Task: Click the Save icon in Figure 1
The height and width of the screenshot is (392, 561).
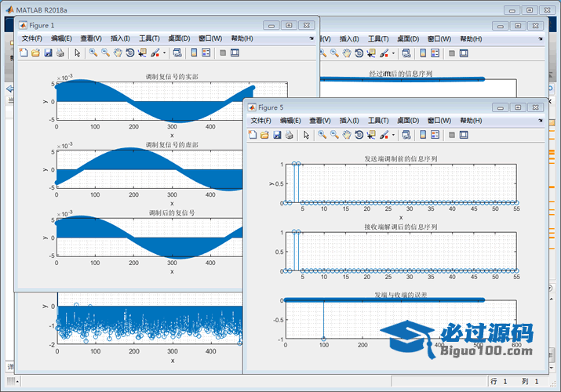Action: (x=48, y=53)
